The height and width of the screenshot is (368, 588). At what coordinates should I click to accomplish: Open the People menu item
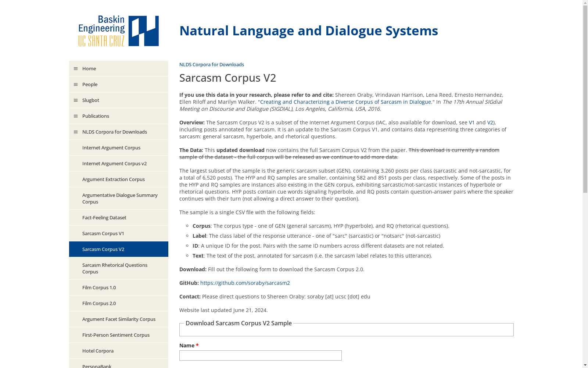coord(119,84)
